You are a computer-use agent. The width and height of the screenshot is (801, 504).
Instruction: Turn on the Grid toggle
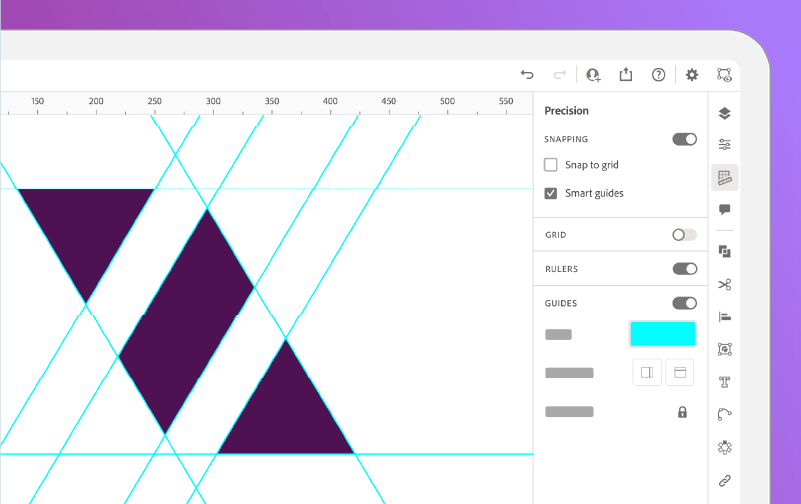[685, 235]
